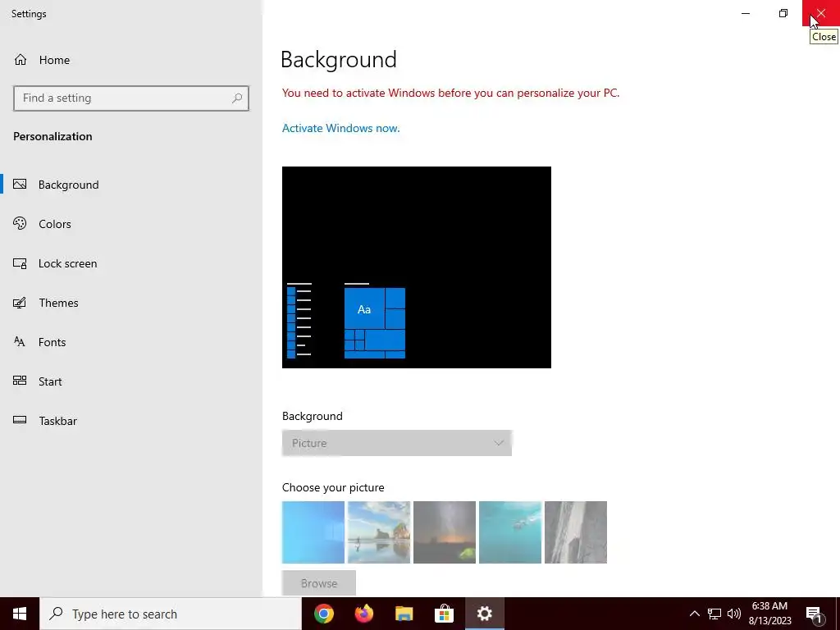Image resolution: width=840 pixels, height=630 pixels.
Task: Go to Colors settings page
Action: tap(131, 224)
